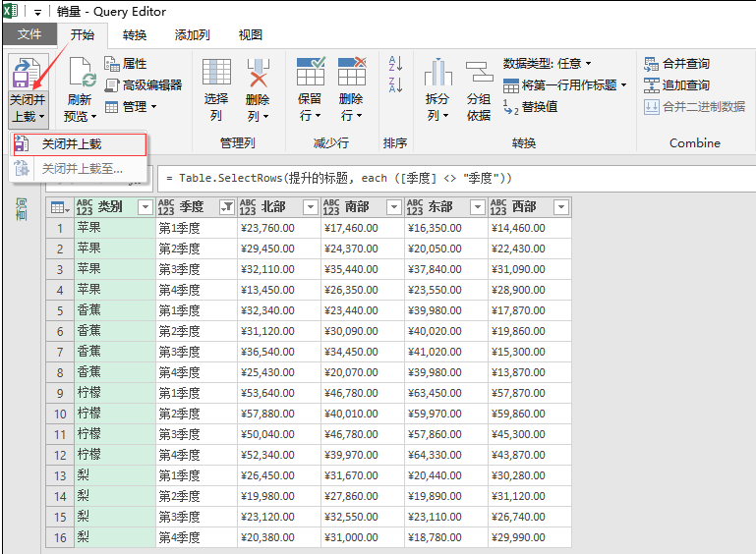This screenshot has height=554, width=756.
Task: Click the cell ¥64,330.00 in 东部
Action: pos(446,455)
